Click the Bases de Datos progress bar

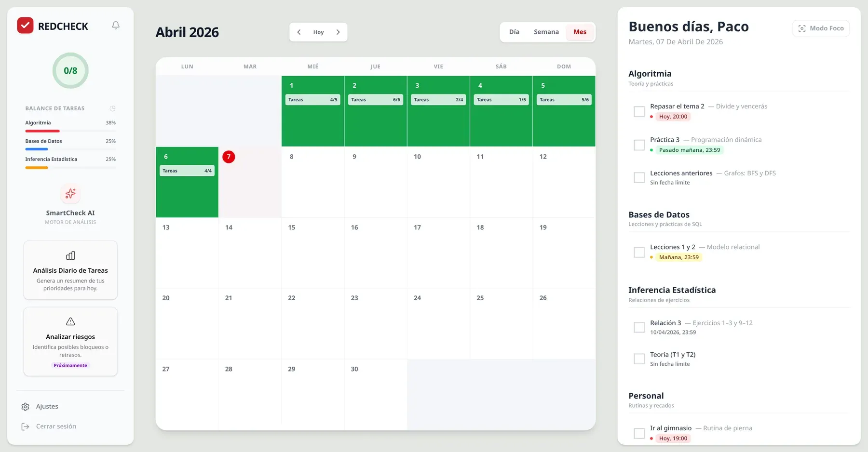70,149
